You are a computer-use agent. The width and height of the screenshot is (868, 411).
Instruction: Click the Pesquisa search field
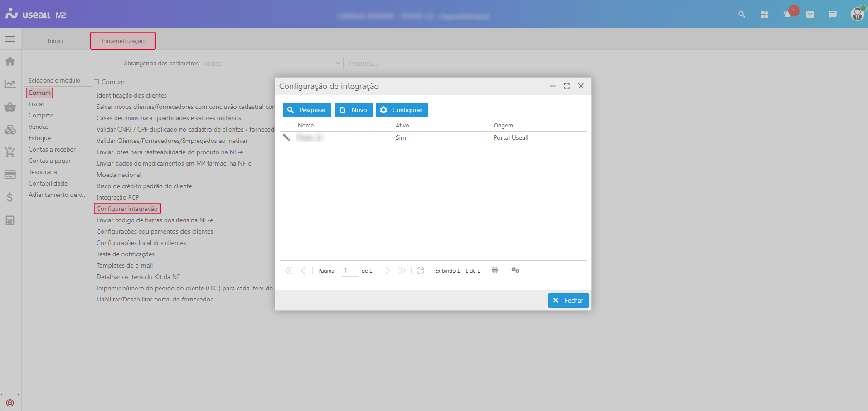391,63
